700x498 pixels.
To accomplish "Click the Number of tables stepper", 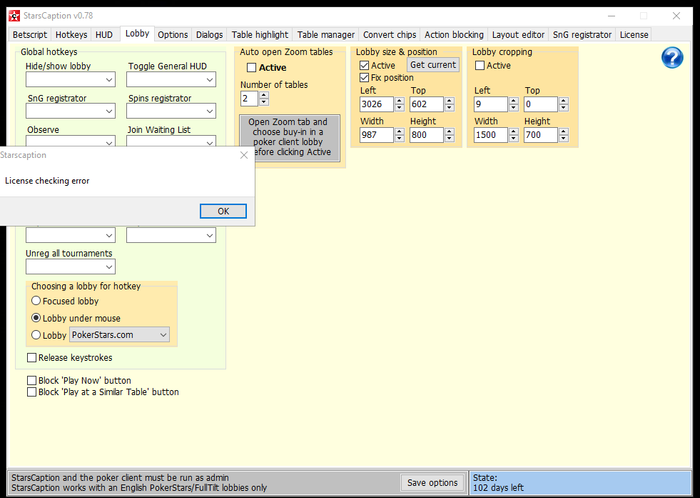I will click(x=264, y=98).
